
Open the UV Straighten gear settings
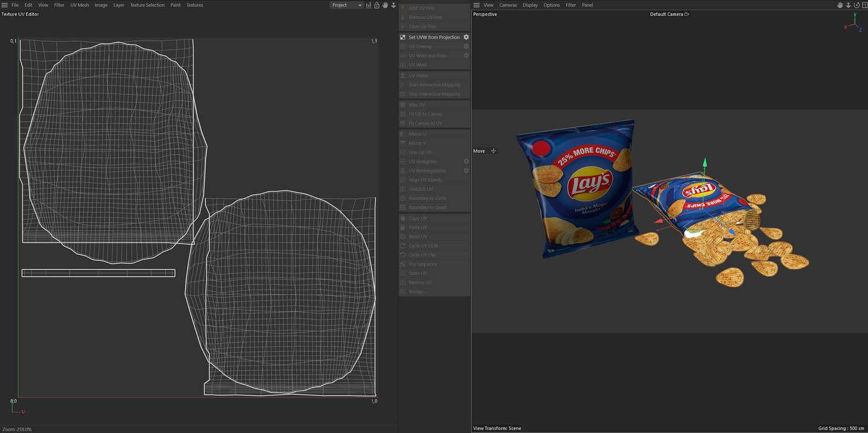click(466, 161)
